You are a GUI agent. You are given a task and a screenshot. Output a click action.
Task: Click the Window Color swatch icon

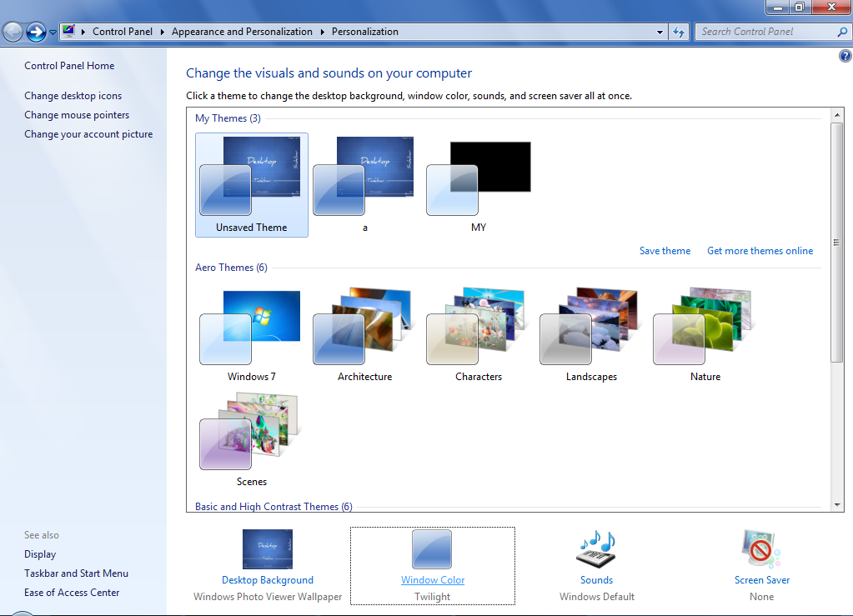coord(433,549)
